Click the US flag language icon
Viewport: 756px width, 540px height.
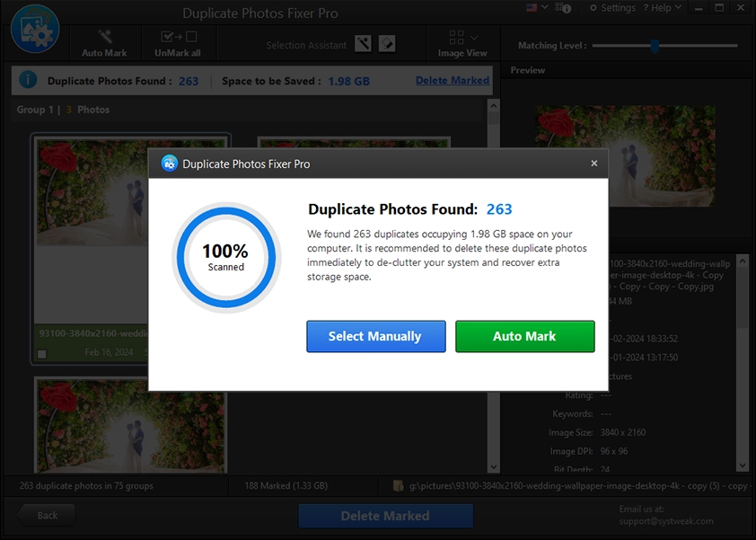point(532,8)
